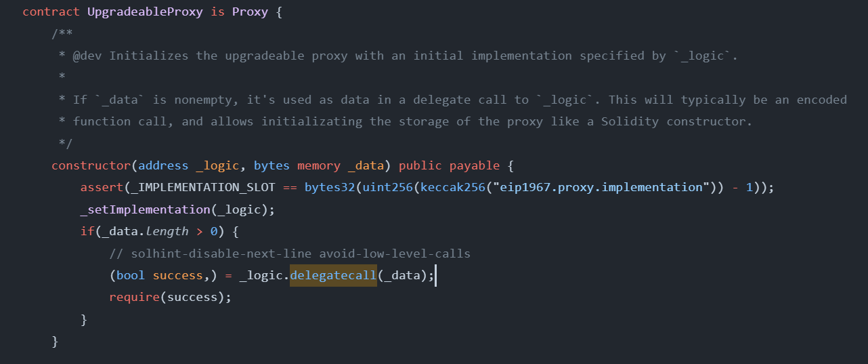Click the keccak256 function name
The width and height of the screenshot is (868, 364).
[x=452, y=188]
